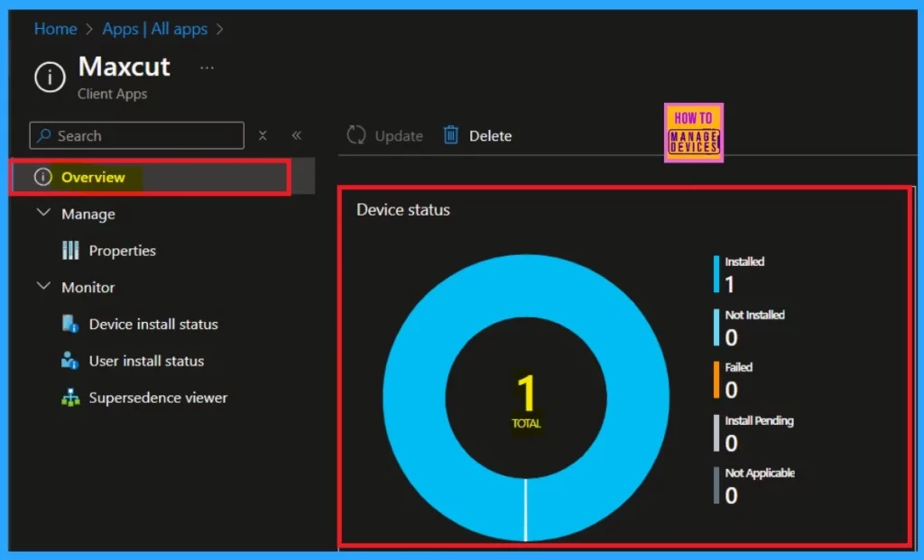Click the Supersedence viewer hierarchy icon

tap(70, 398)
